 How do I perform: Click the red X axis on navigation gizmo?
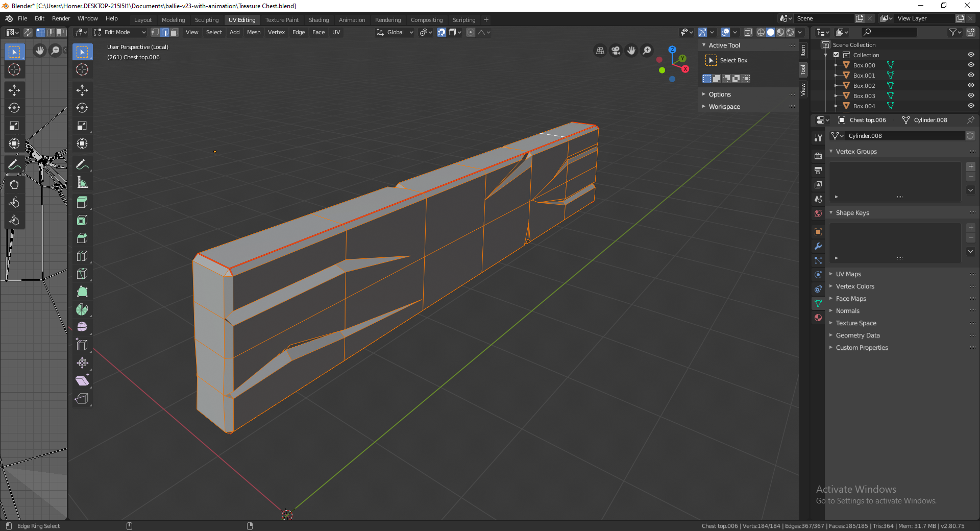pos(685,69)
